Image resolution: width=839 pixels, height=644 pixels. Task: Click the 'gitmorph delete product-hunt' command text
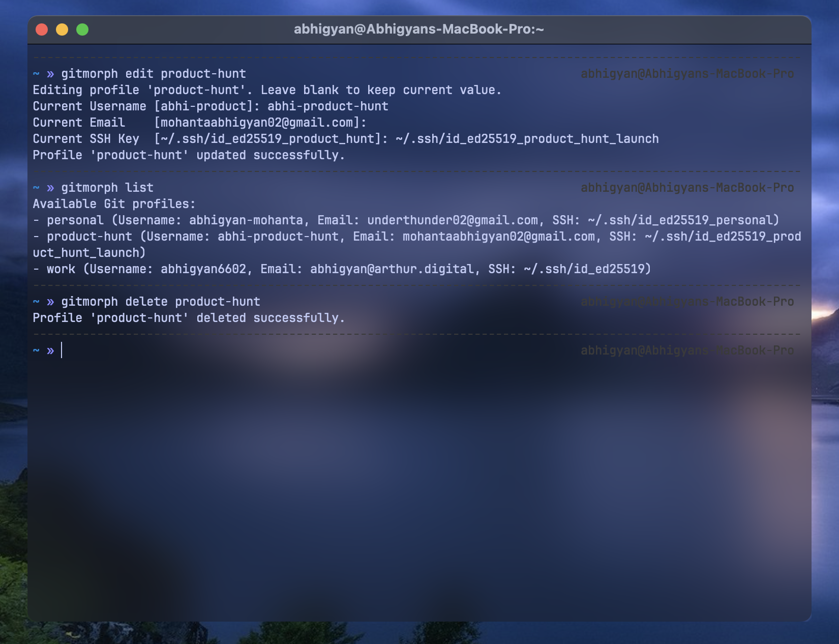pyautogui.click(x=160, y=302)
